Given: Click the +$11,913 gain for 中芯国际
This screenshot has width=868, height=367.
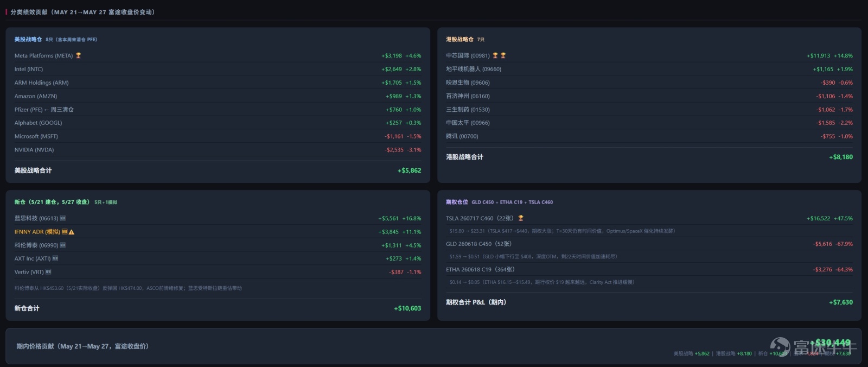Looking at the screenshot, I should tap(819, 55).
